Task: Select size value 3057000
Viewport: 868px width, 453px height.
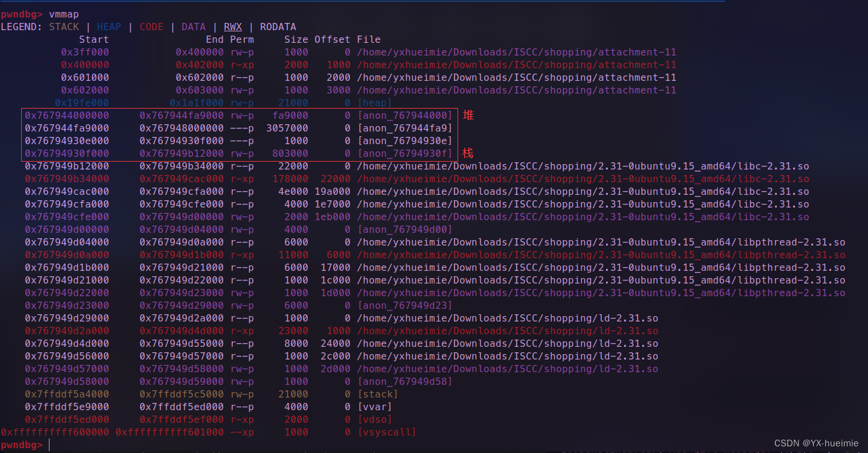Action: tap(287, 128)
